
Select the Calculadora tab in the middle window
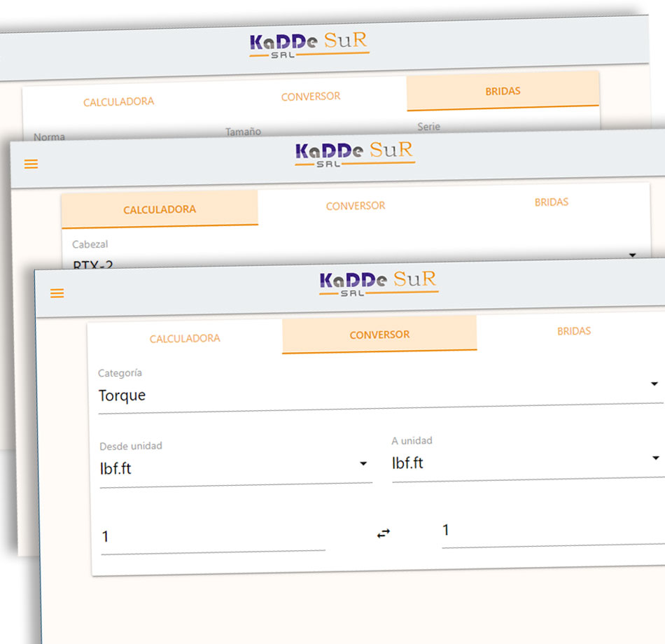tap(160, 209)
